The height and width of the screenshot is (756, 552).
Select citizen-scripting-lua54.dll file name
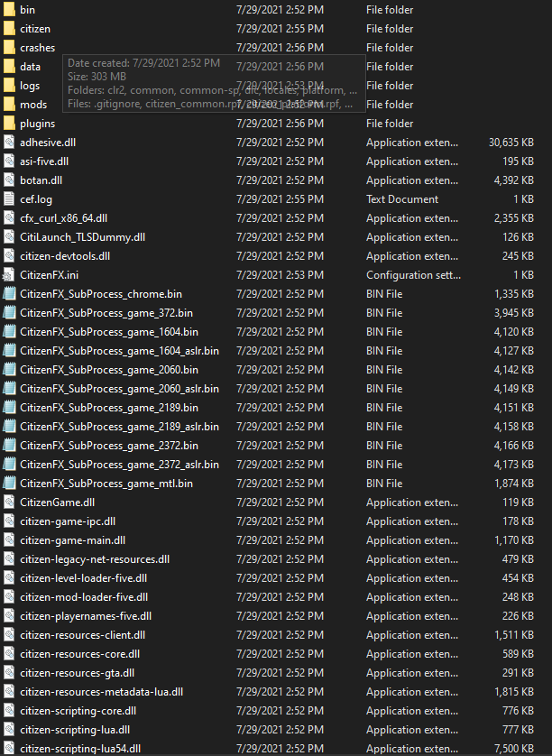[80, 749]
